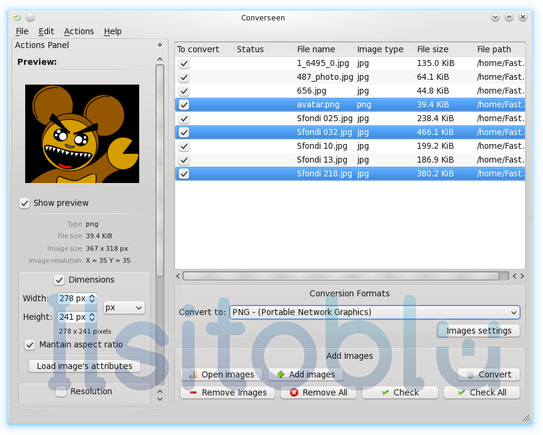Click the Width spinner arrows
The width and height of the screenshot is (543, 435).
click(92, 298)
